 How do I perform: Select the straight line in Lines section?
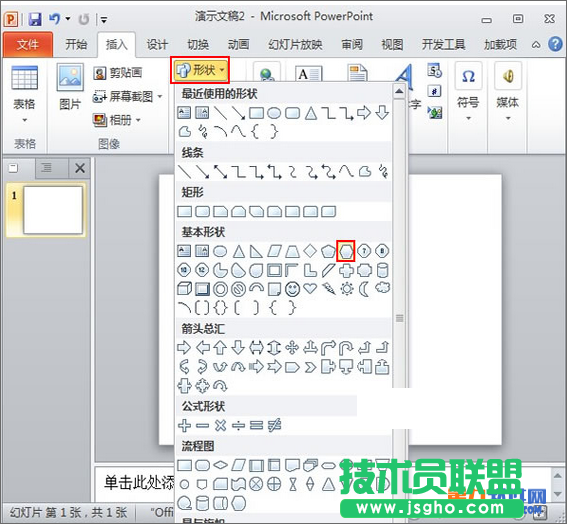click(184, 172)
